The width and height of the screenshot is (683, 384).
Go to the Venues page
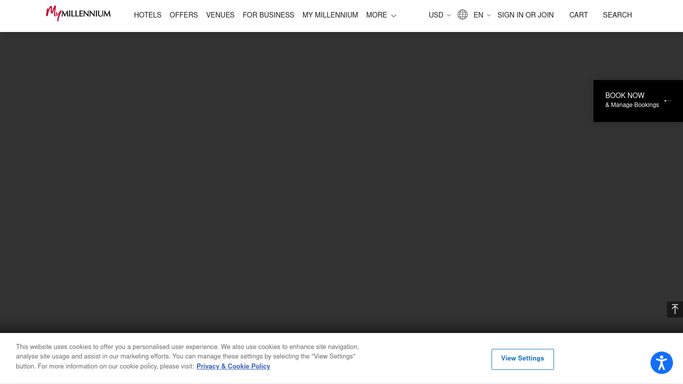(x=220, y=15)
